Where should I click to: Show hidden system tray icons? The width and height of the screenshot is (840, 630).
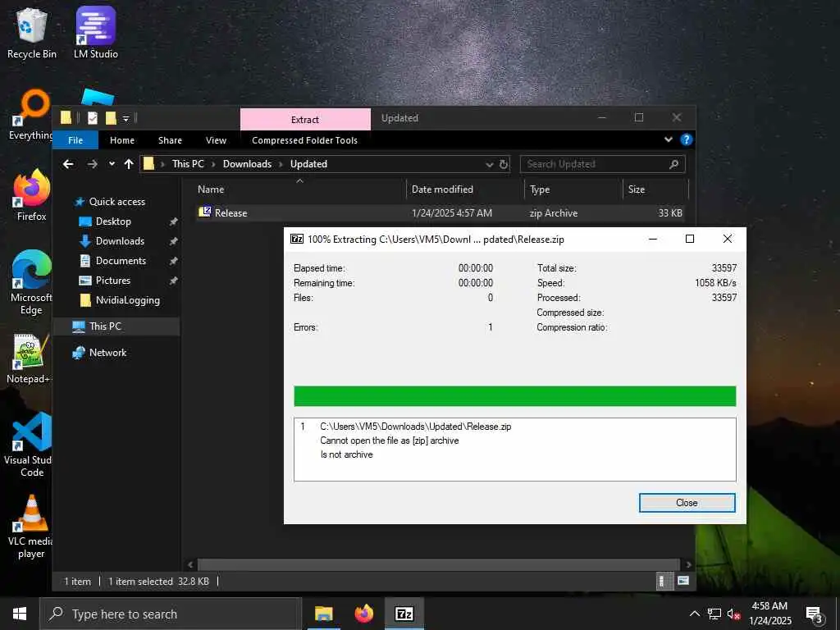pos(694,614)
